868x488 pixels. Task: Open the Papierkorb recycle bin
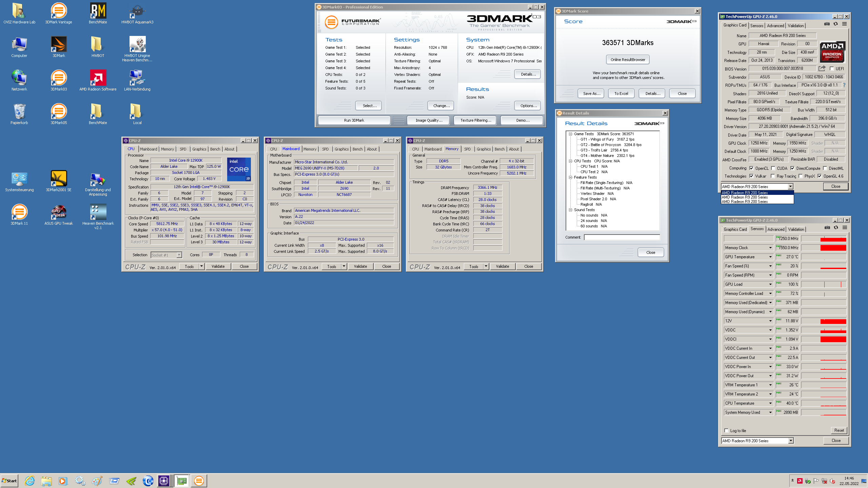[19, 114]
